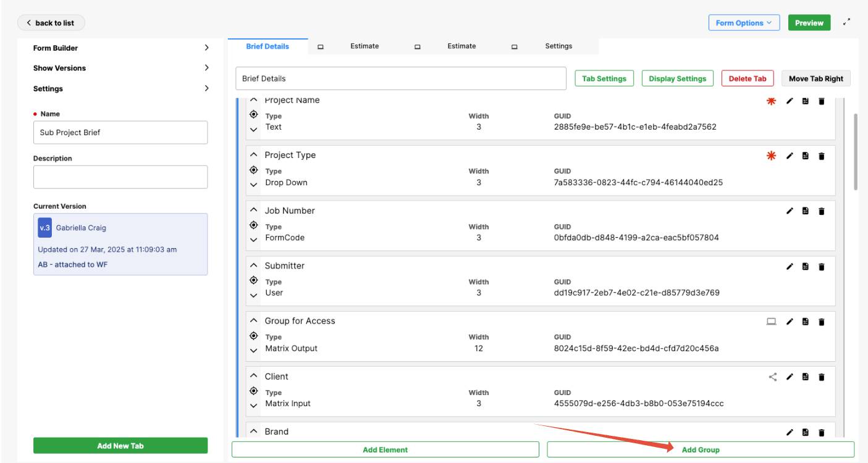868x463 pixels.
Task: Click the up arrow on the Client row
Action: click(253, 376)
